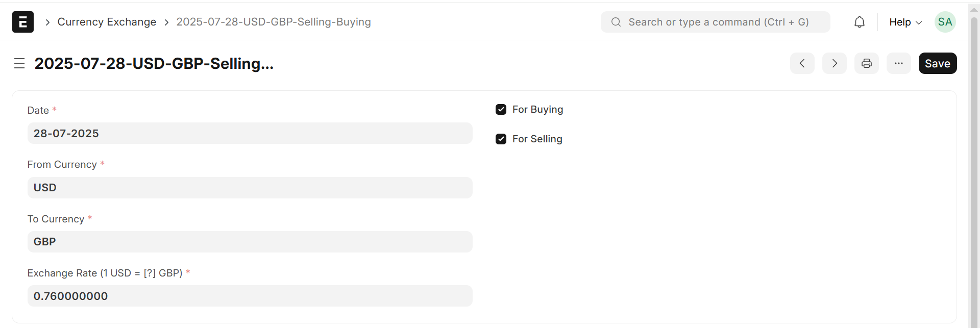
Task: Click the search magnifier icon
Action: point(616,22)
